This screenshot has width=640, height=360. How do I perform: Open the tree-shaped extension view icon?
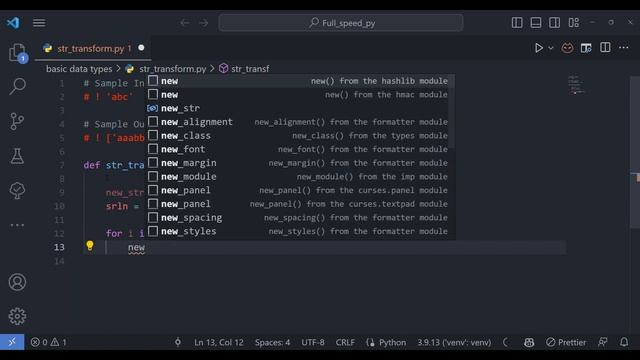pyautogui.click(x=17, y=191)
